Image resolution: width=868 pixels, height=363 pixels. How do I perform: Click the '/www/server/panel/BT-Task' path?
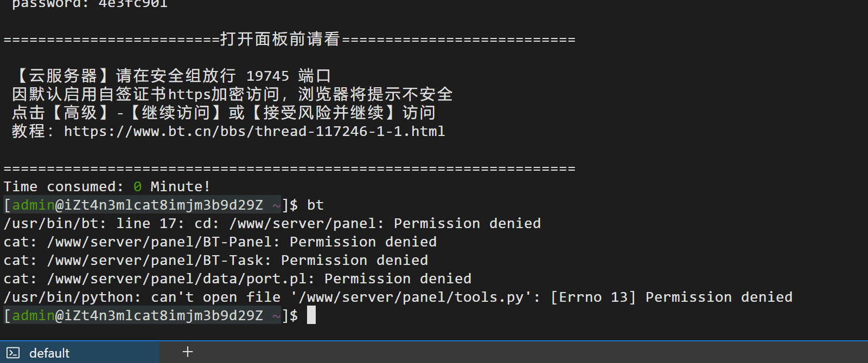[x=155, y=260]
